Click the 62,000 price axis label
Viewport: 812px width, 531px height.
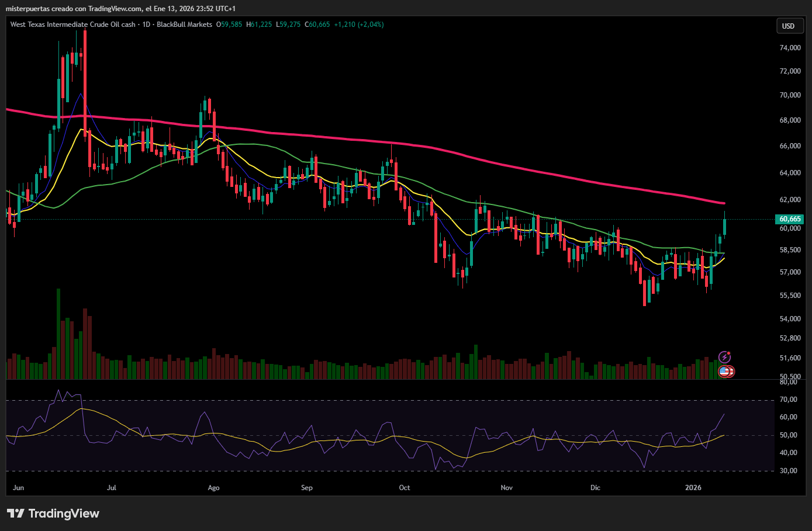[790, 200]
